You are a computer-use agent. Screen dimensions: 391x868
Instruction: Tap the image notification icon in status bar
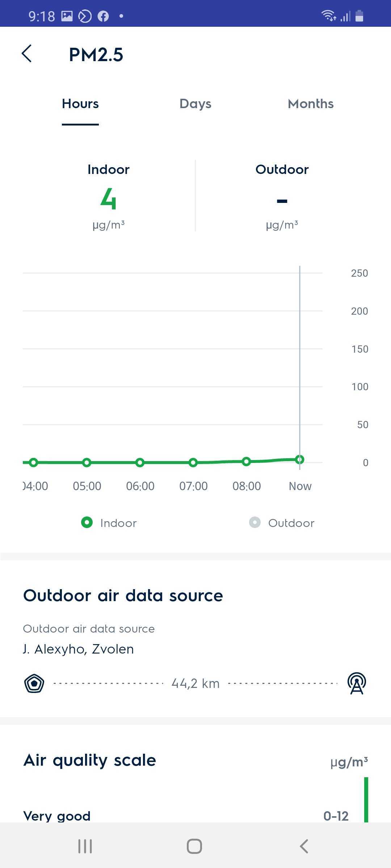[67, 16]
